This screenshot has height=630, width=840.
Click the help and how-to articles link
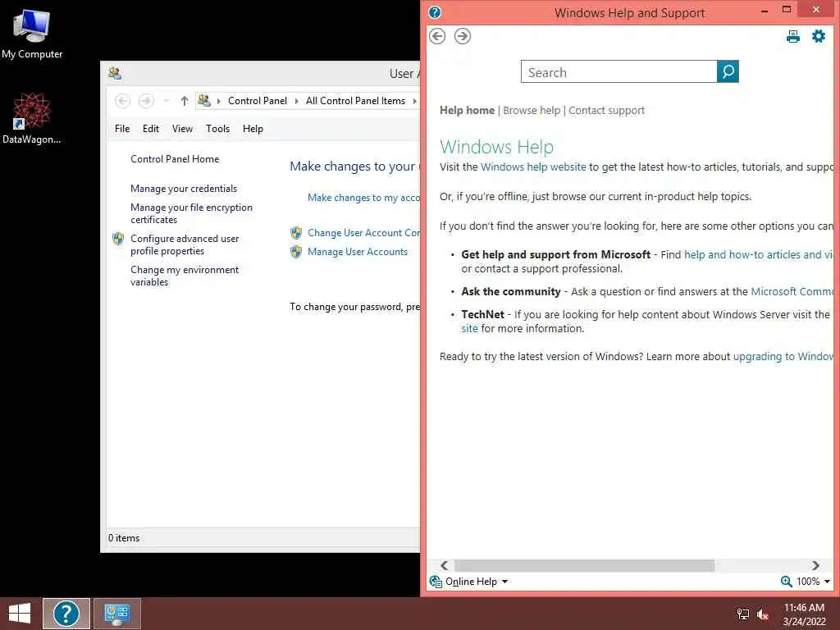[x=759, y=255]
